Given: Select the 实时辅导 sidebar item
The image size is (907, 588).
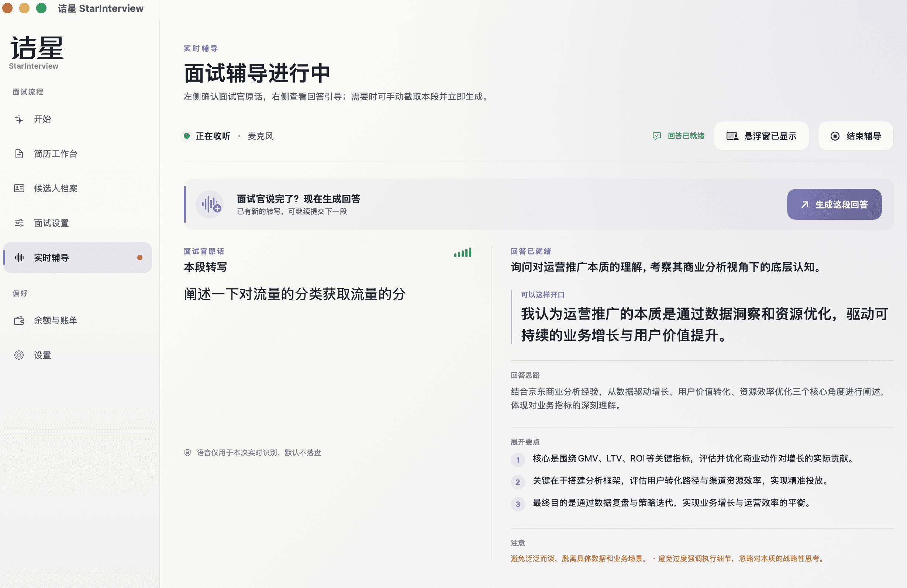Looking at the screenshot, I should [x=77, y=257].
